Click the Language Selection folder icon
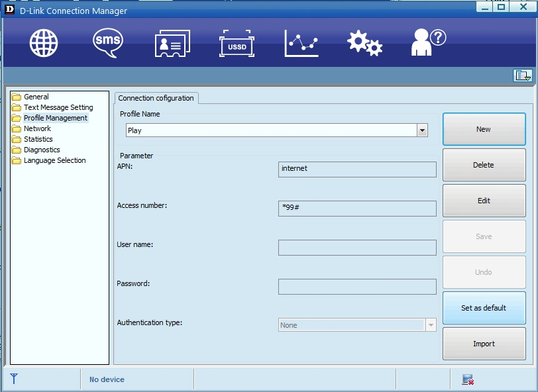 [x=16, y=161]
